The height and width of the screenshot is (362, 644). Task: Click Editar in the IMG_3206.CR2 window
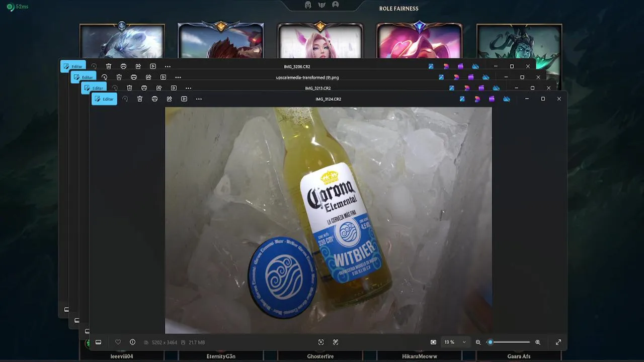point(73,66)
